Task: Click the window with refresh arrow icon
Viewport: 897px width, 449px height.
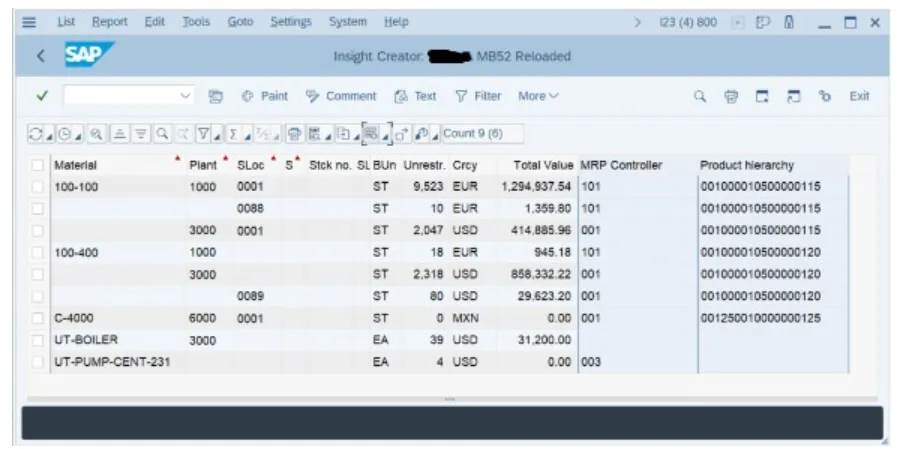Action: [x=793, y=96]
